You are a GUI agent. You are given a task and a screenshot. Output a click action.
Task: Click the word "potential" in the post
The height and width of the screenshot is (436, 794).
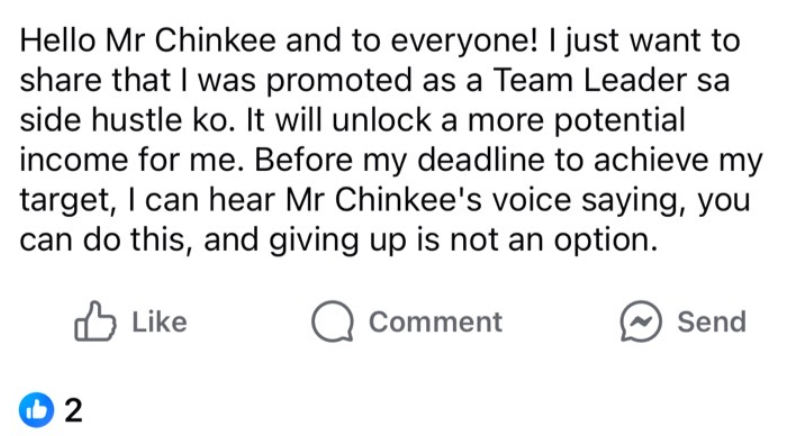pyautogui.click(x=620, y=121)
